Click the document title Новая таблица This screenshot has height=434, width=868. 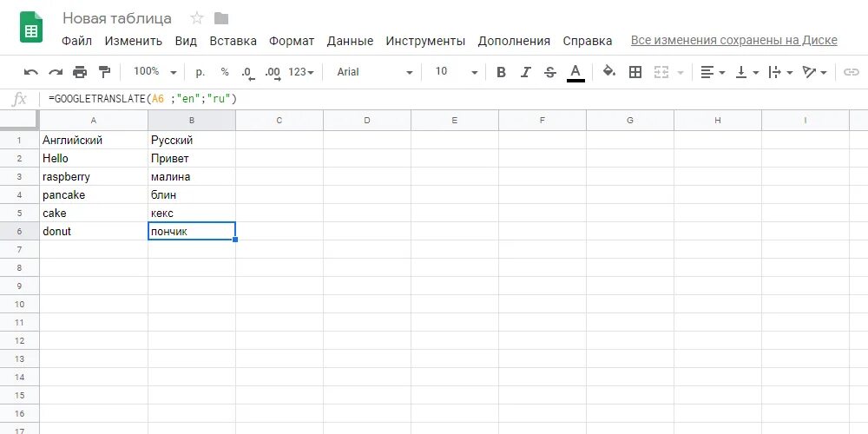[117, 18]
